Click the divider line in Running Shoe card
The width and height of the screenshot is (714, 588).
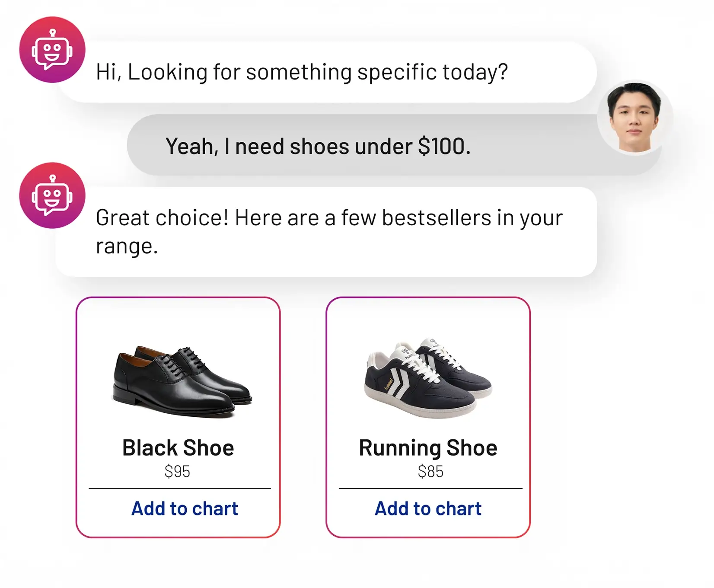(x=430, y=489)
